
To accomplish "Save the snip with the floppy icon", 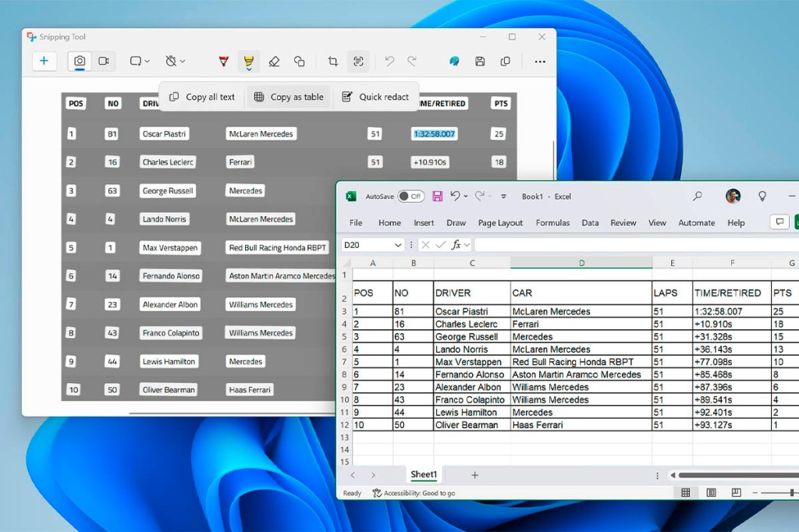I will point(480,62).
